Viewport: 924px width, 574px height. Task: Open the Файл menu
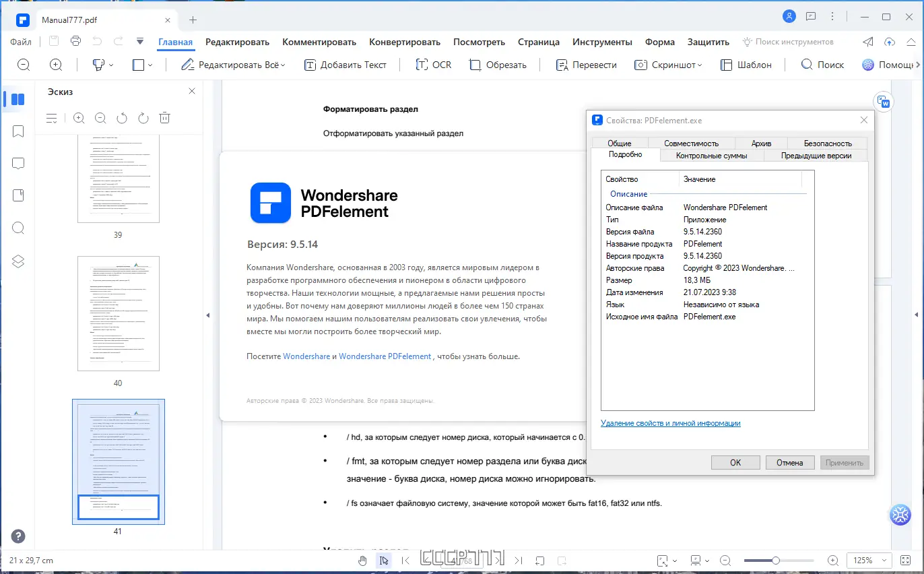tap(20, 42)
